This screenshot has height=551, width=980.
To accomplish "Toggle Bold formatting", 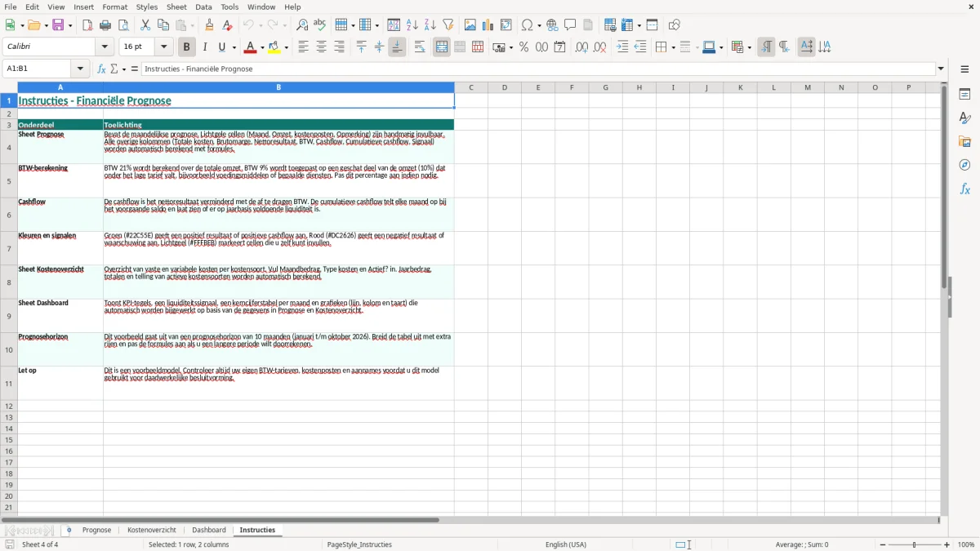I will (x=186, y=47).
